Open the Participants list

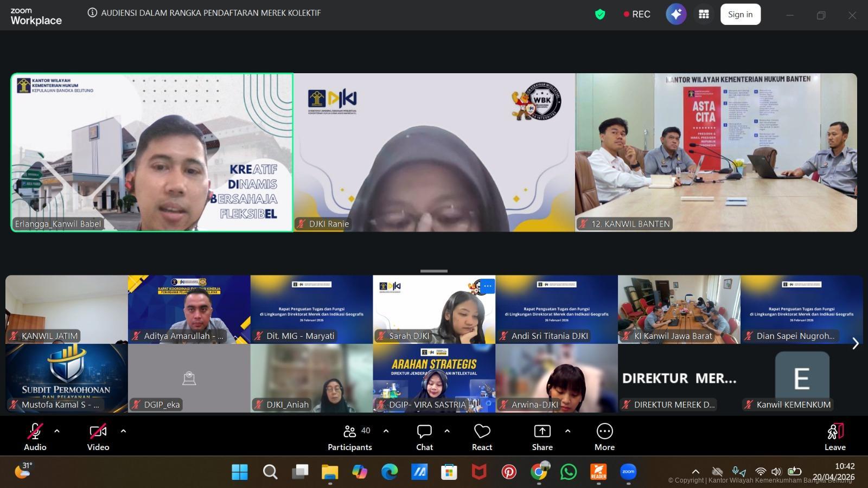350,437
